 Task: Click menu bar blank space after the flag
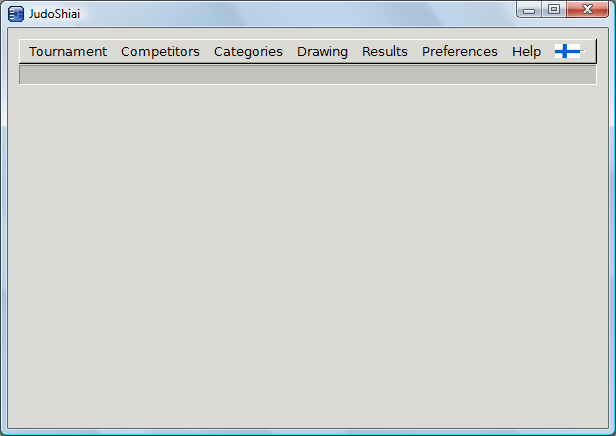(x=589, y=52)
